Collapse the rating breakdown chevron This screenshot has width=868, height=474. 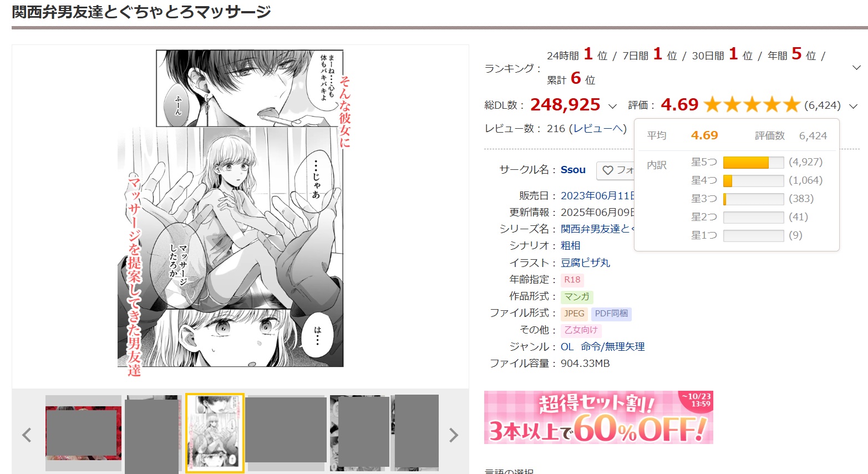click(854, 106)
